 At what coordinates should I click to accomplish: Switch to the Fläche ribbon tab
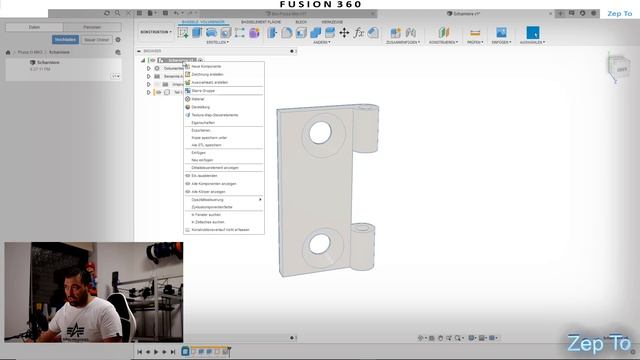pyautogui.click(x=261, y=22)
